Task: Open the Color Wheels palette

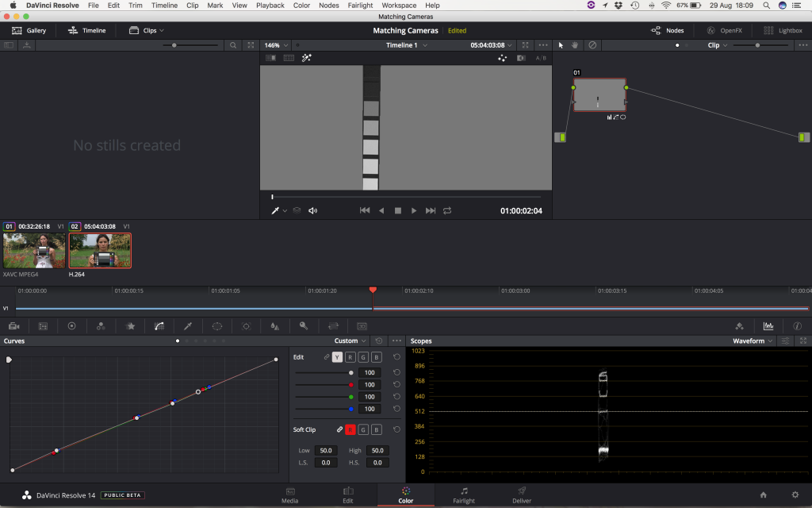Action: click(72, 326)
